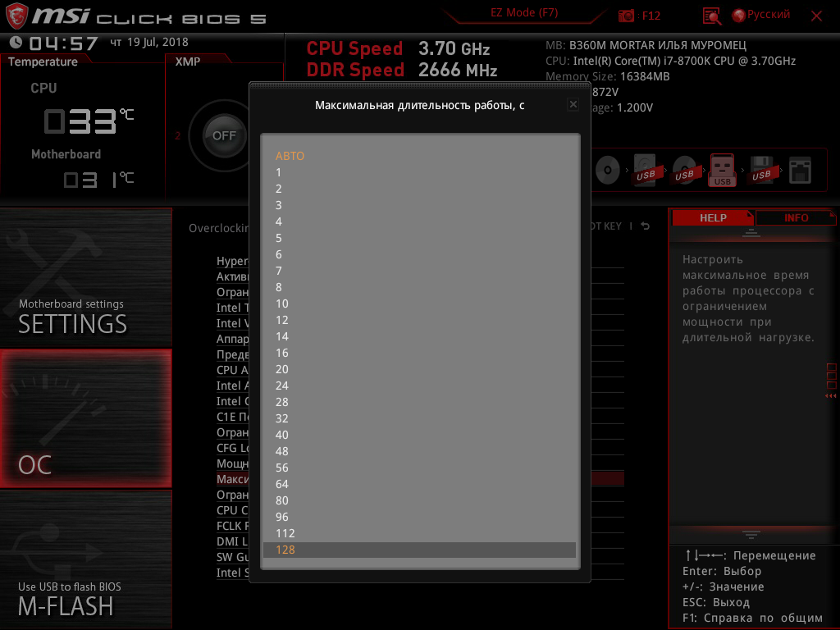Viewport: 840px width, 630px height.
Task: Click the optical disc boot device icon
Action: point(608,171)
